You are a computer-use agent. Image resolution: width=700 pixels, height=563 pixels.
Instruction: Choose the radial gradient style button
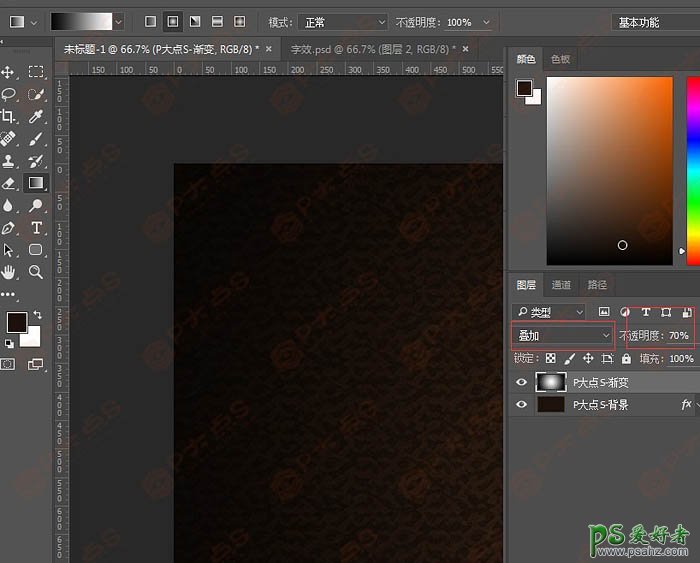(x=172, y=21)
